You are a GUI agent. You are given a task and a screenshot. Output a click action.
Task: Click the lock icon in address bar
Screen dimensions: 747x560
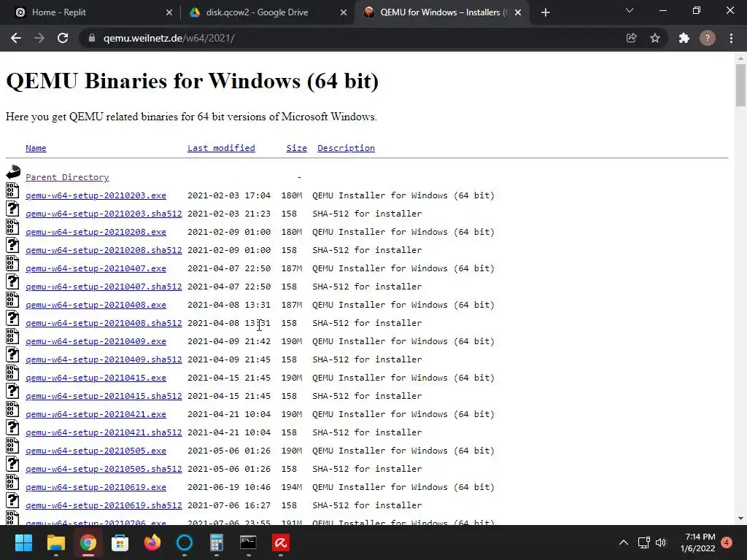pyautogui.click(x=92, y=38)
